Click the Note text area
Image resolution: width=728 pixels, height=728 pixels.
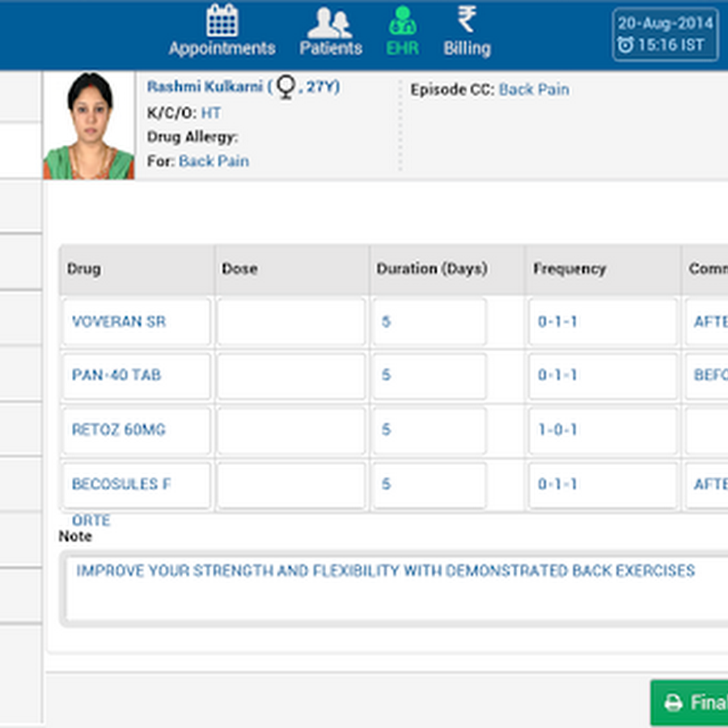396,589
